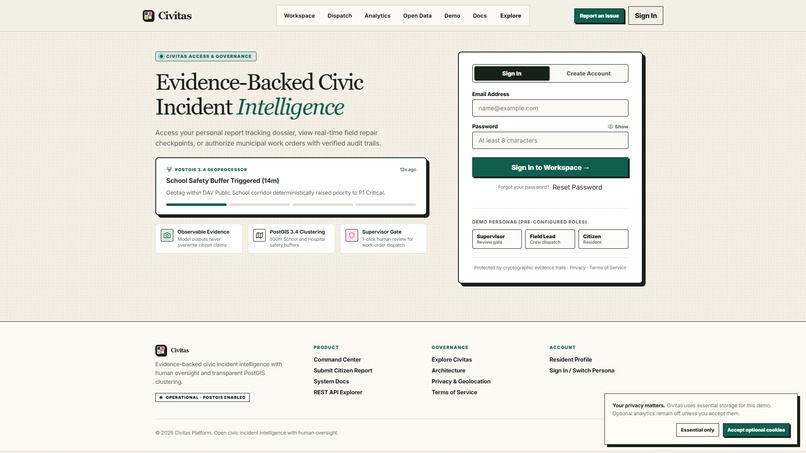Select the second progress segment of event card
The width and height of the screenshot is (806, 453).
(260, 205)
